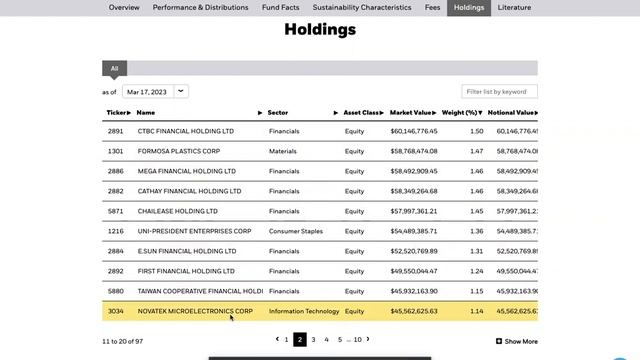This screenshot has height=360, width=640.
Task: Go to previous page arrow
Action: point(278,339)
